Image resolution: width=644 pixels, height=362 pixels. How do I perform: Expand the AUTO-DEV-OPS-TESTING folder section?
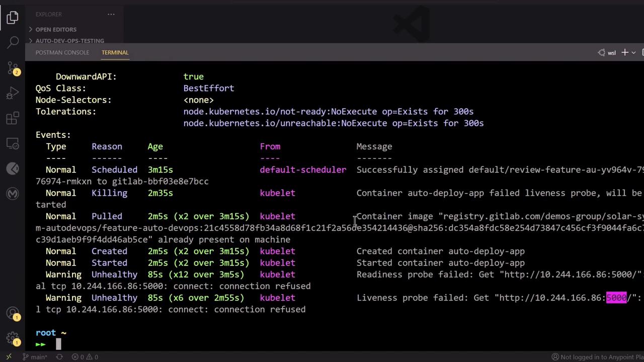(66, 41)
